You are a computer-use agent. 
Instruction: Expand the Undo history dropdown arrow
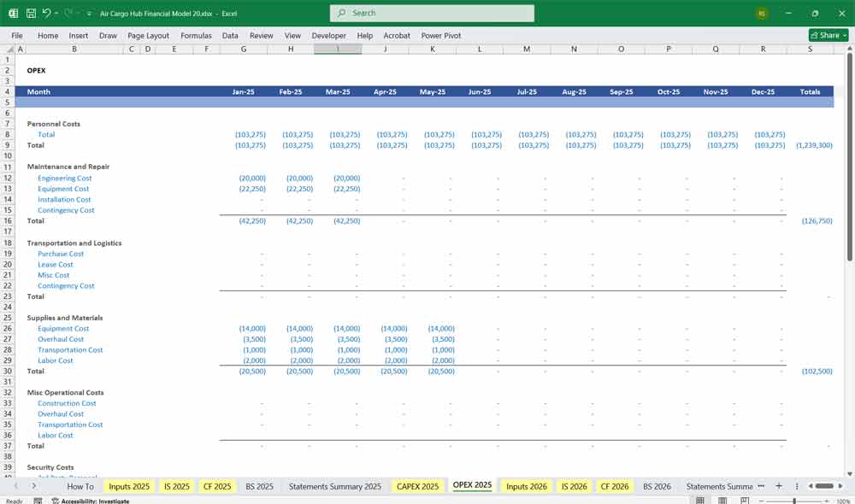(56, 14)
